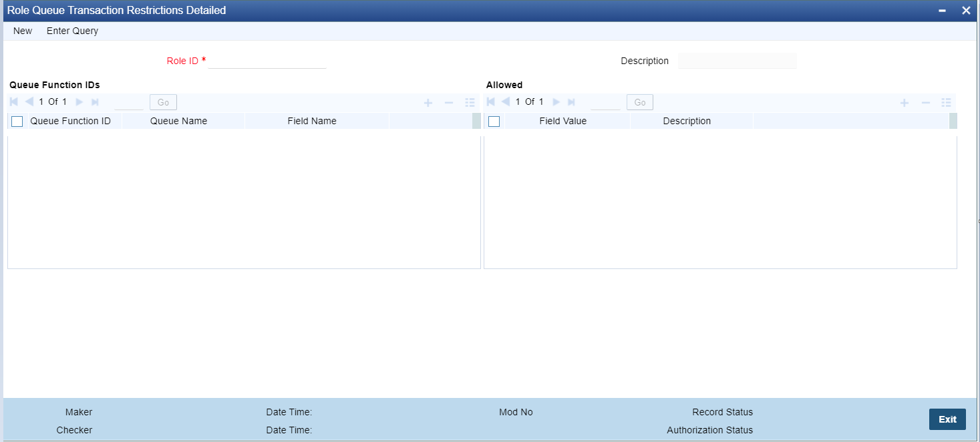Click Description column header in Allowed table

tap(687, 121)
